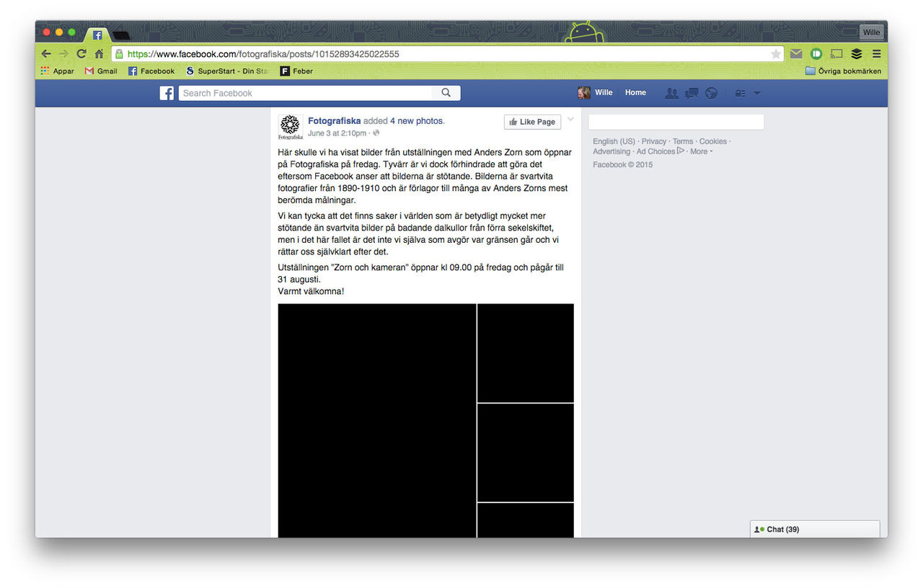Open the Övriga bokmärken folder

pyautogui.click(x=843, y=71)
